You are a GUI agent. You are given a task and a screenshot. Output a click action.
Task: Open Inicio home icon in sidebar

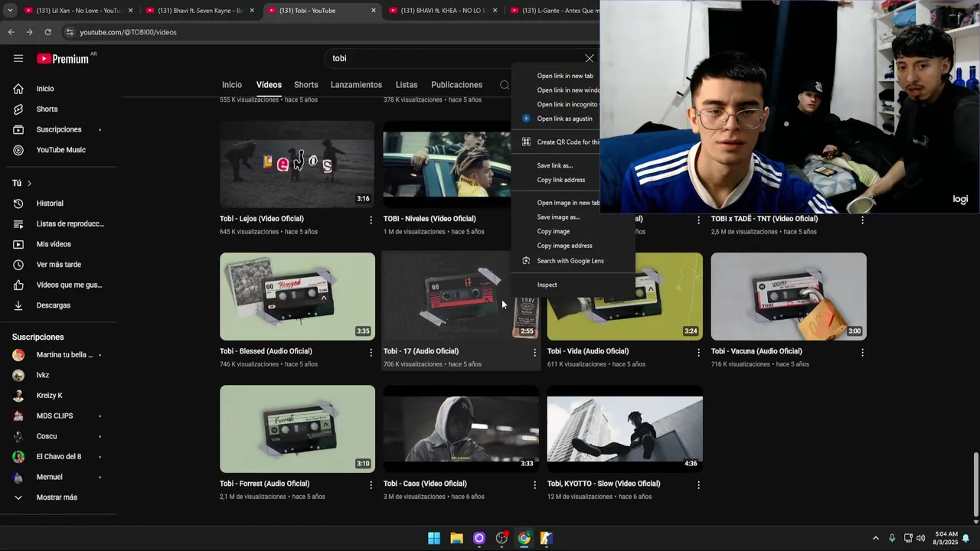[x=18, y=89]
